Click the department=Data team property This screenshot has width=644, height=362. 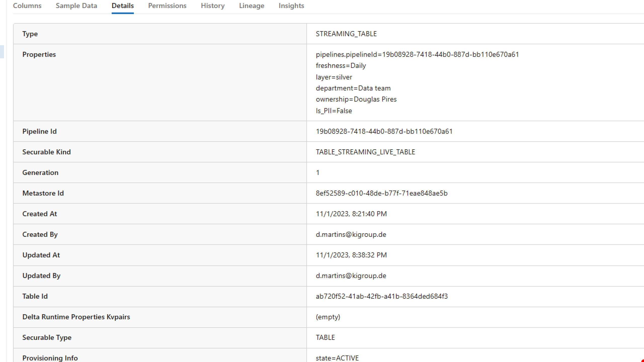pyautogui.click(x=353, y=88)
